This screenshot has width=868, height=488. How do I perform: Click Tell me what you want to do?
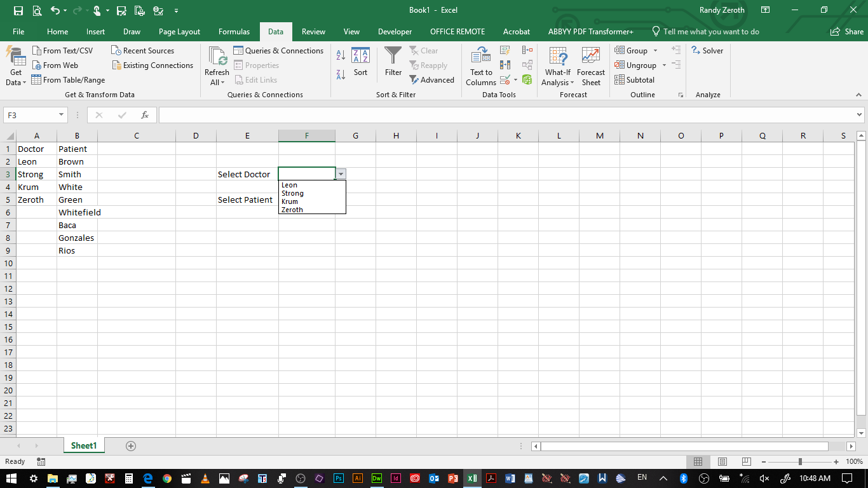(705, 32)
